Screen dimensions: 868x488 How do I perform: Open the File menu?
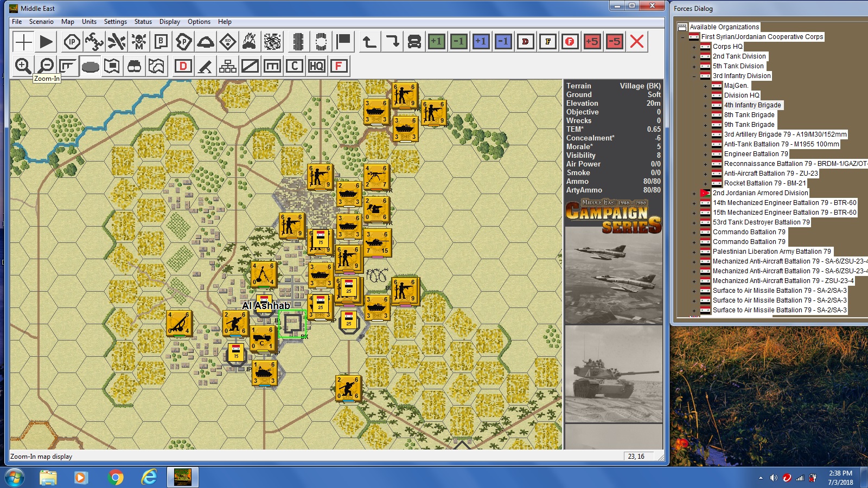pyautogui.click(x=17, y=22)
